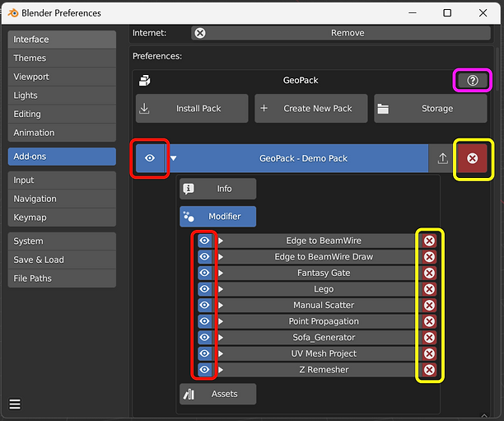Delete the UV Mesh Project modifier
Viewport: 504px width, 421px height.
(429, 353)
